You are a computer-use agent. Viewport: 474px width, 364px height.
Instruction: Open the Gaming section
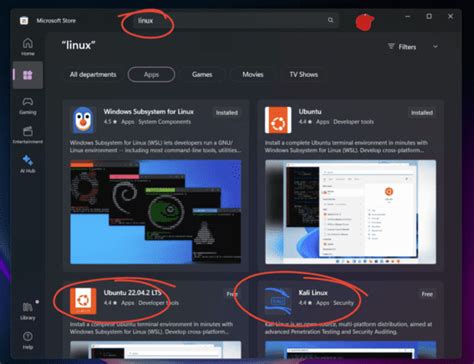click(28, 105)
